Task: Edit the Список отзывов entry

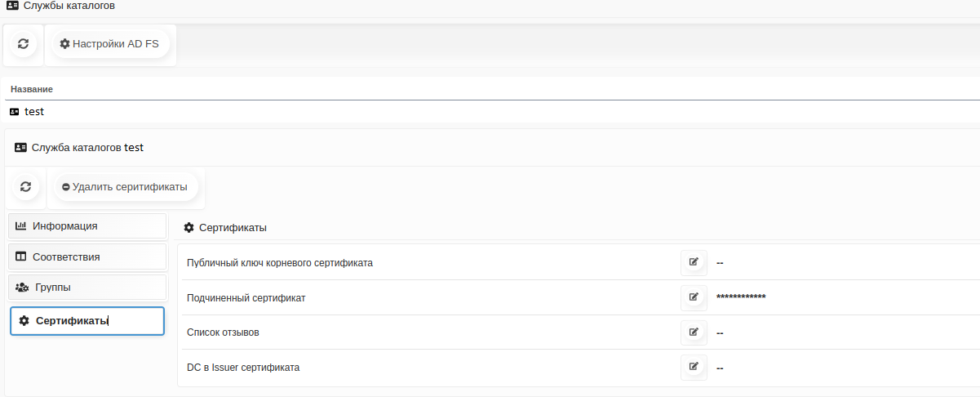Action: click(x=694, y=332)
